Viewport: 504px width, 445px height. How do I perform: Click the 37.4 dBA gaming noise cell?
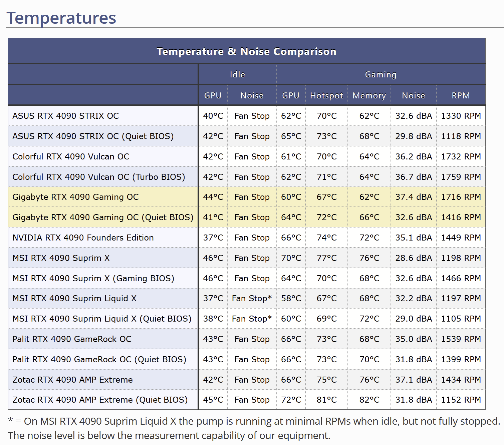pyautogui.click(x=414, y=197)
